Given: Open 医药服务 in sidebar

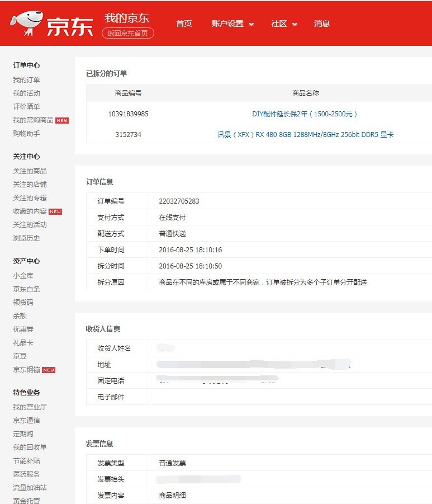Looking at the screenshot, I should tap(26, 474).
